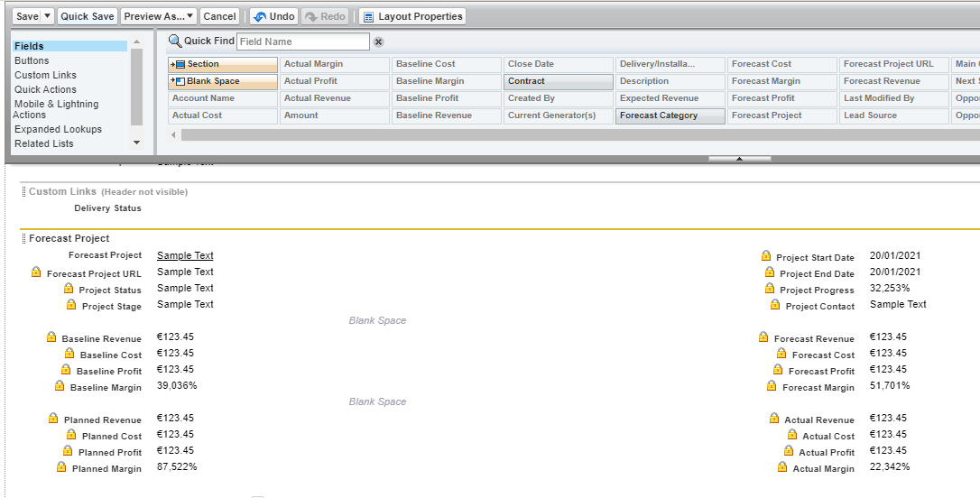
Task: Click the lock icon beside Project Stage
Action: [72, 304]
